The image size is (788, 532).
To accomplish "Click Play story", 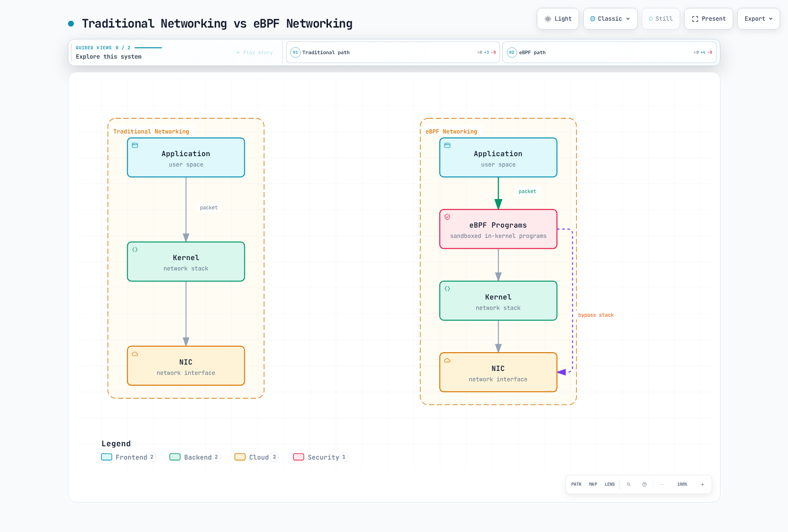I will (x=255, y=53).
